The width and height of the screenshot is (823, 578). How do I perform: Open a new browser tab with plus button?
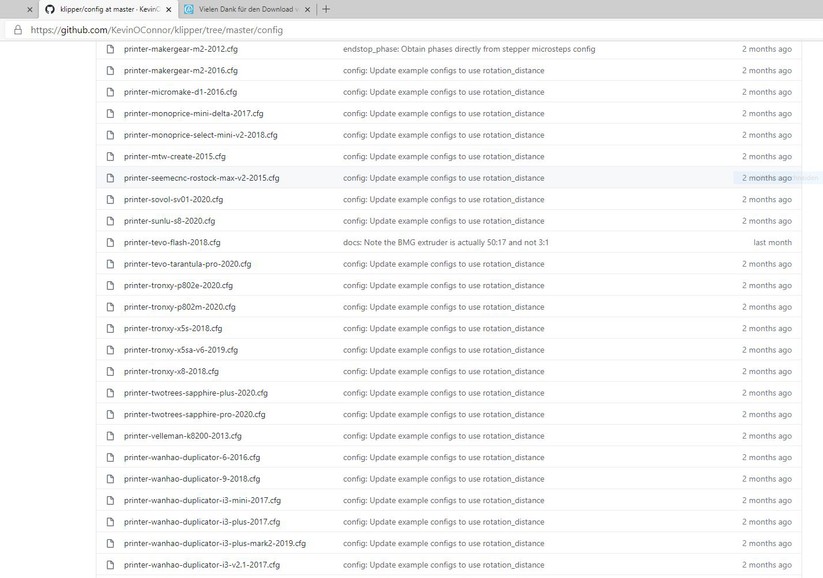(x=326, y=9)
